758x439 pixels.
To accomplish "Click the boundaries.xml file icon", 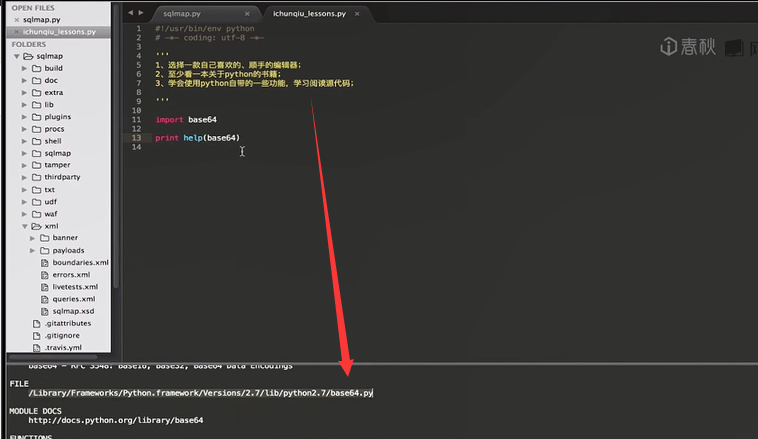I will (44, 263).
